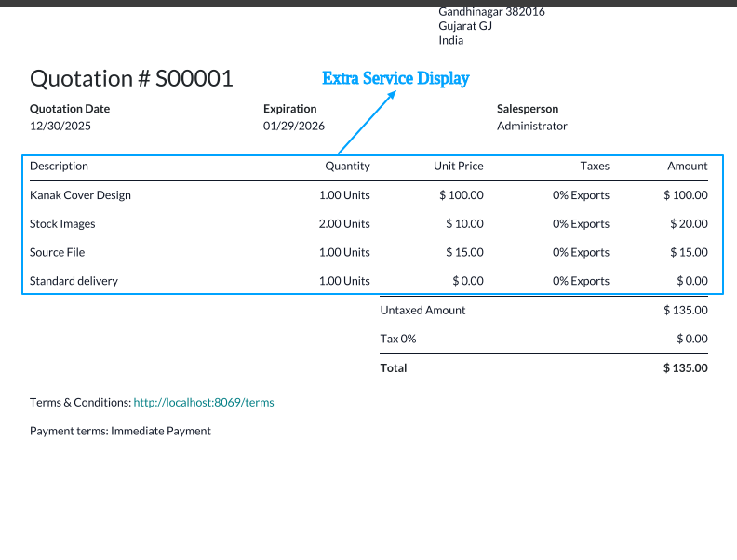The width and height of the screenshot is (737, 560).
Task: Click the 'Untaxed Amount' label
Action: (x=422, y=310)
